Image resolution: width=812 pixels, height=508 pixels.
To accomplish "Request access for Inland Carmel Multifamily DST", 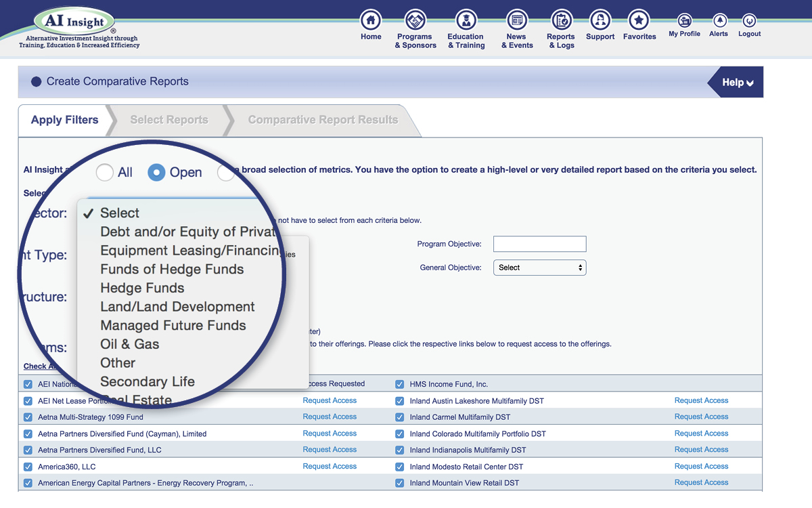I will 702,417.
